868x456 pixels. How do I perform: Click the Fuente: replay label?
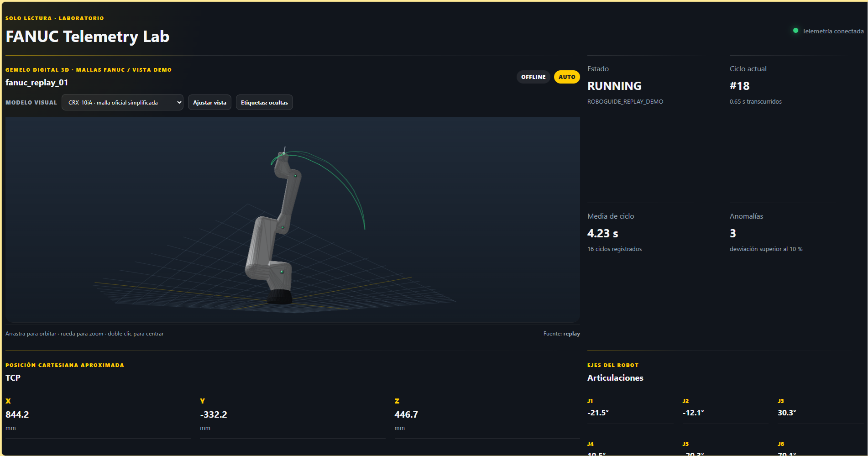pos(561,334)
